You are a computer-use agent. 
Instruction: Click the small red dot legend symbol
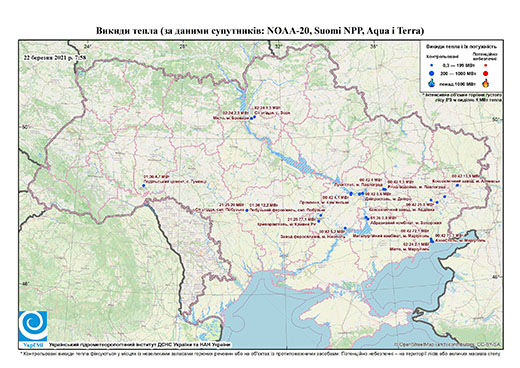coord(485,65)
